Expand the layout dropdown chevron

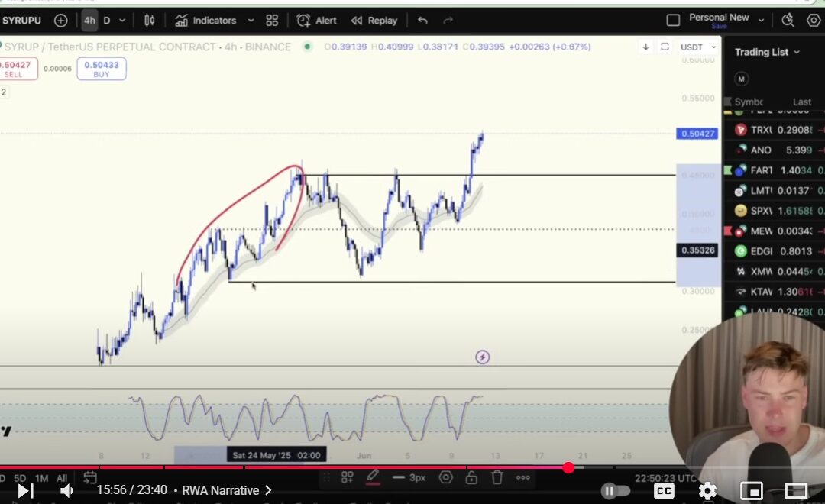[x=761, y=20]
